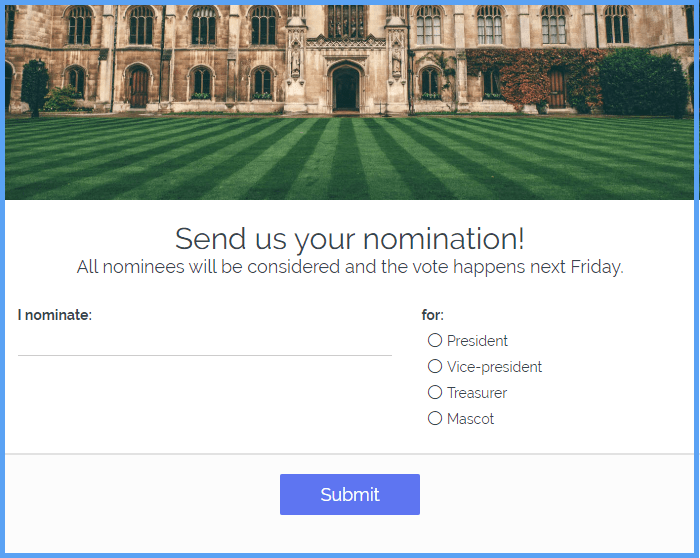Click the "Mascot" label text
The image size is (700, 558).
tap(470, 419)
